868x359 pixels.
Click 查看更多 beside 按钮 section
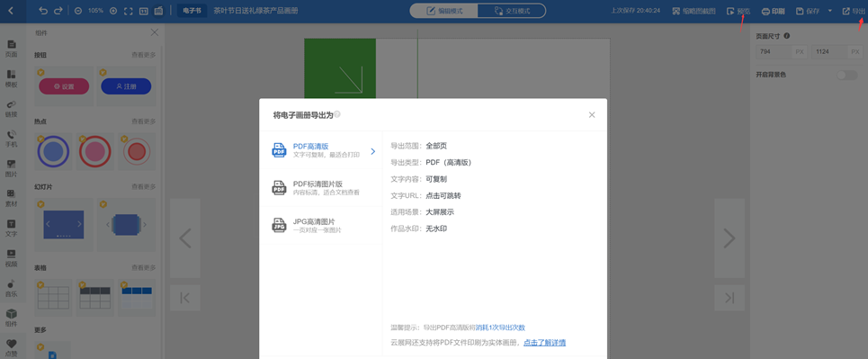click(143, 55)
